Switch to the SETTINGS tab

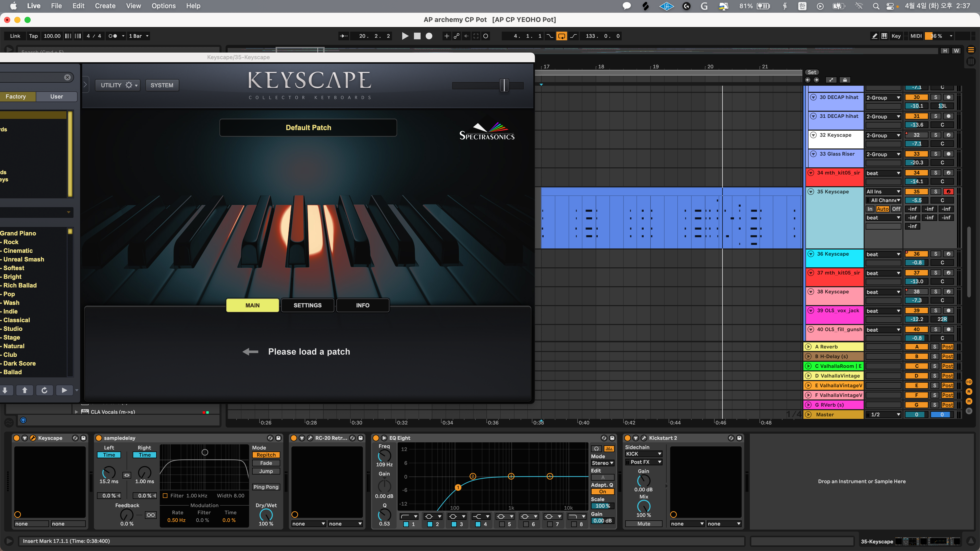point(307,305)
